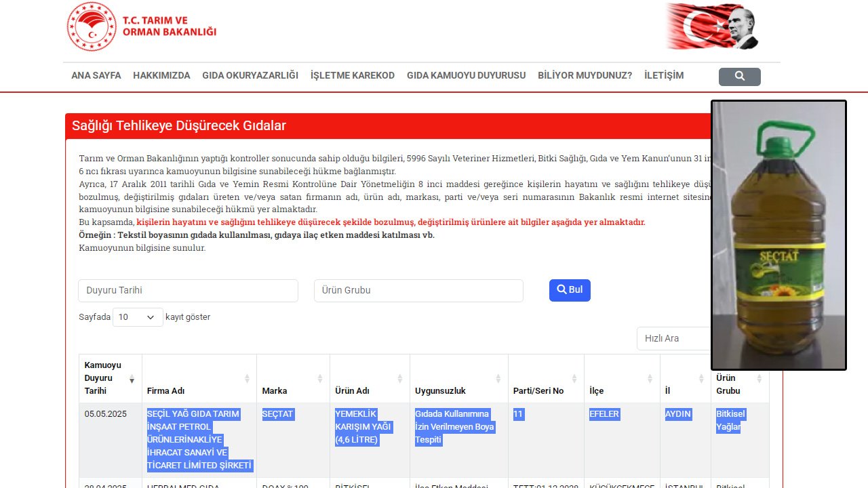Click the Sağlığı Tehlikeye Düşürecek Gıdalar heading
Viewport: 868px width, 488px height.
point(179,125)
